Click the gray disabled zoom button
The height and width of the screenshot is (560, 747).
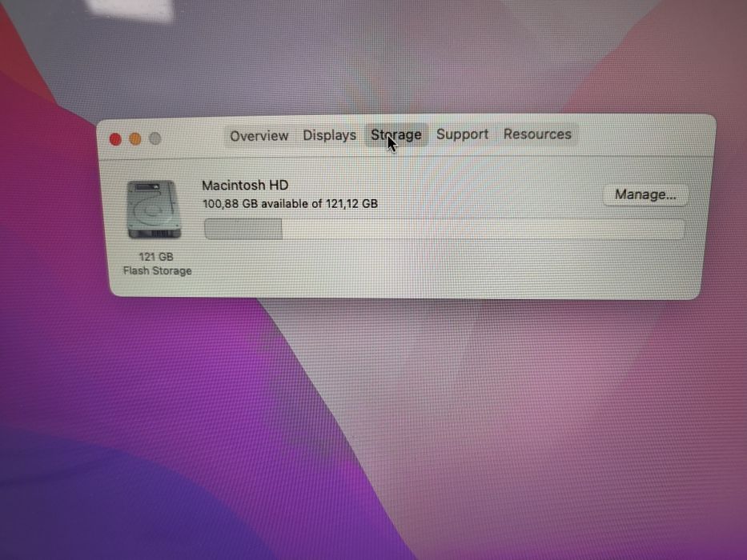tap(155, 138)
